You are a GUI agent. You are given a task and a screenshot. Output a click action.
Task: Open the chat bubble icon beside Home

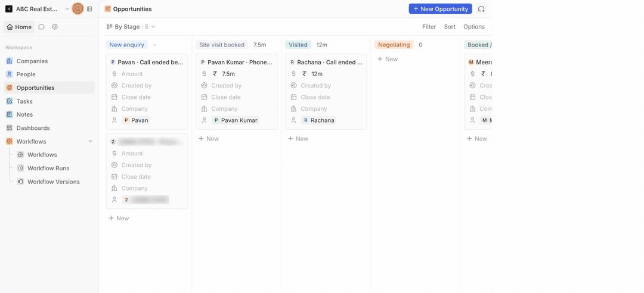point(42,27)
